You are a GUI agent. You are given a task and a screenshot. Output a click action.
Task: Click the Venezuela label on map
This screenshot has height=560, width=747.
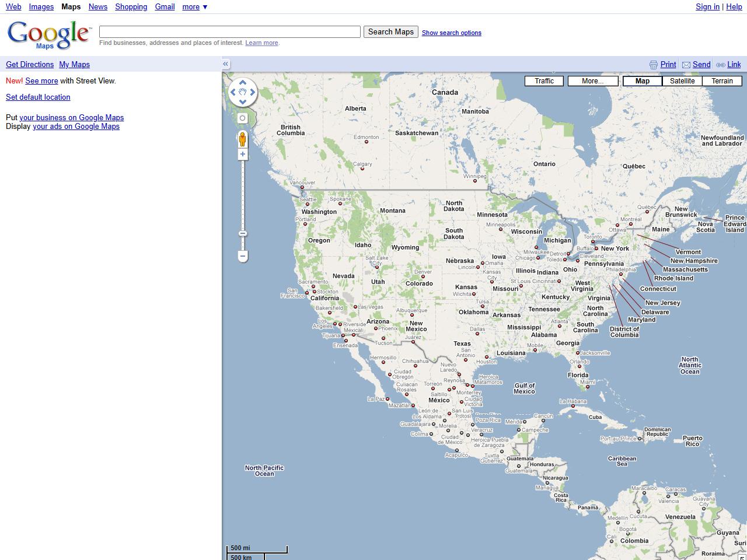(680, 517)
